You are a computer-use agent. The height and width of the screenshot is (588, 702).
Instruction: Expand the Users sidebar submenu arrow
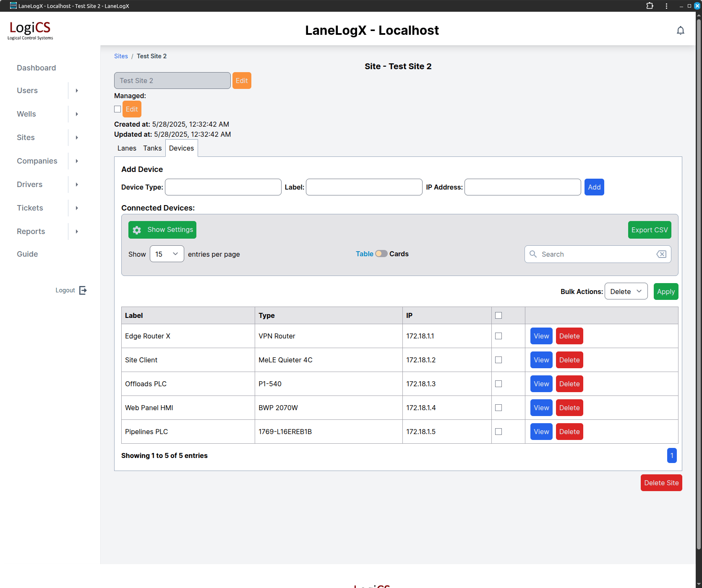tap(77, 91)
